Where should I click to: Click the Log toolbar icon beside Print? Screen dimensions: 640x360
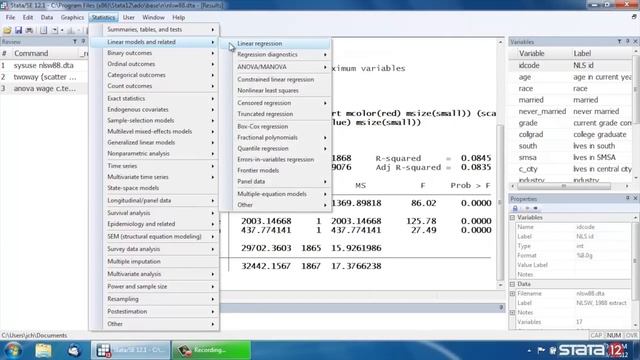pos(43,30)
